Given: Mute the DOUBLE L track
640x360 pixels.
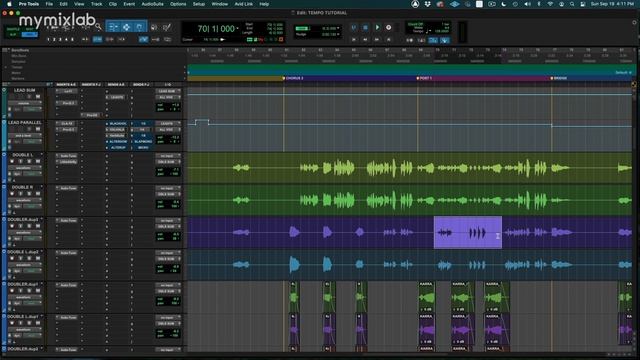Looking at the screenshot, I should (38, 162).
